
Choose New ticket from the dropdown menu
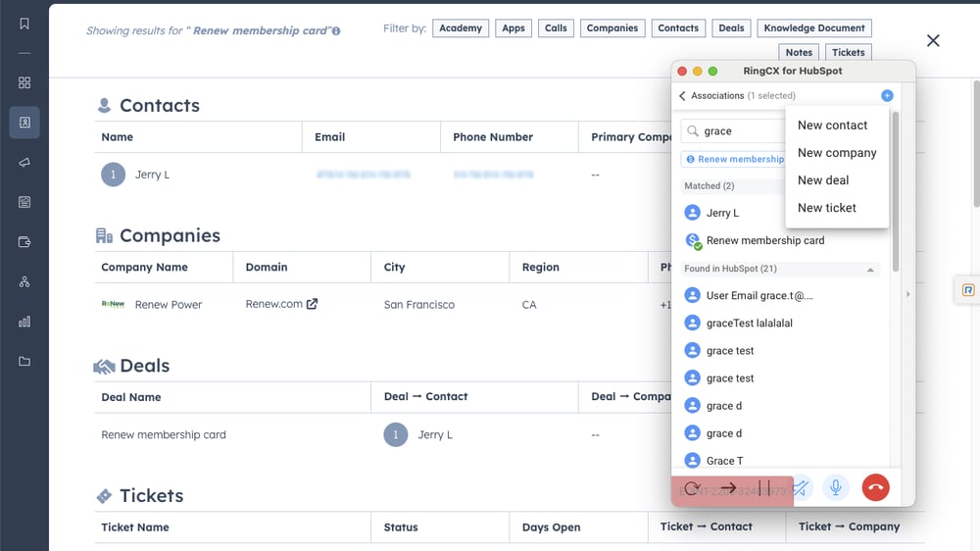point(827,208)
